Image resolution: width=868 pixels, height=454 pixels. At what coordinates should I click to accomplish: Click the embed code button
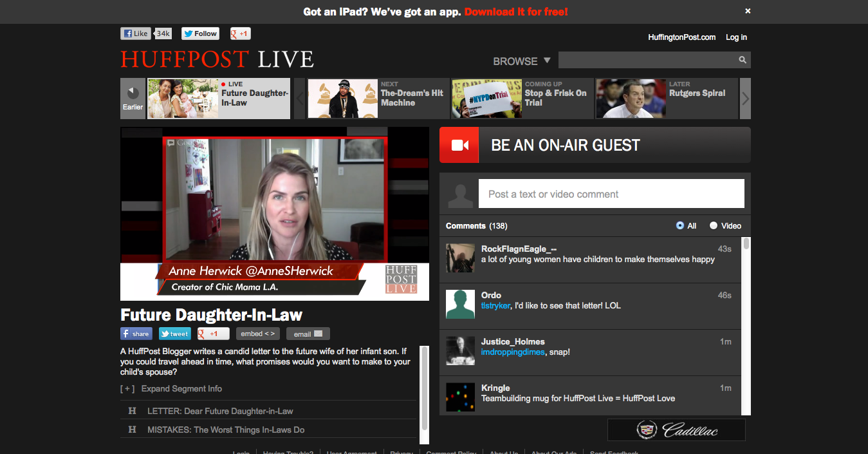(258, 334)
